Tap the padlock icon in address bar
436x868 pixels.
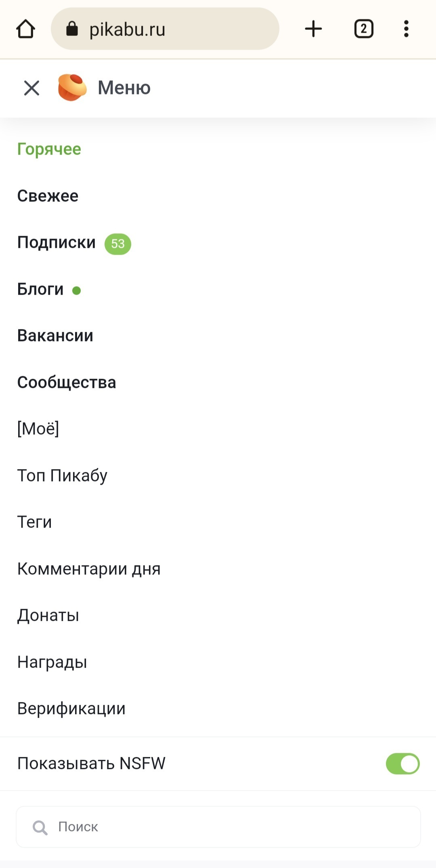point(72,29)
